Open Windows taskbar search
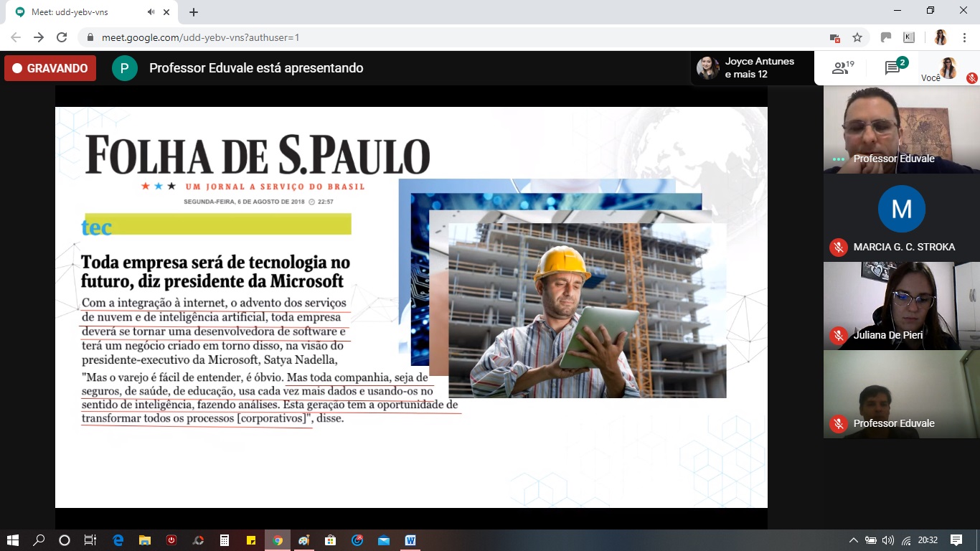The width and height of the screenshot is (980, 551). click(x=39, y=540)
